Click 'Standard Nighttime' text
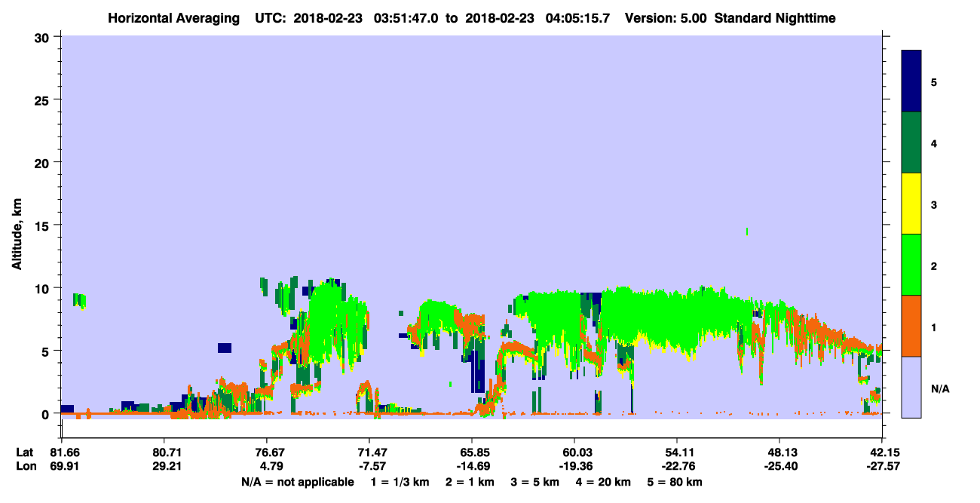Image resolution: width=980 pixels, height=503 pixels. click(776, 17)
